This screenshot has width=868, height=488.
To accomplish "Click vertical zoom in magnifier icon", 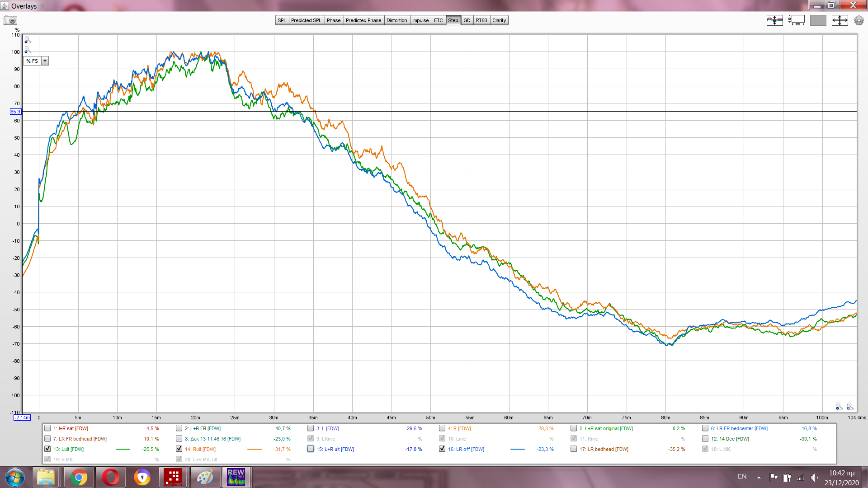I will pyautogui.click(x=28, y=40).
